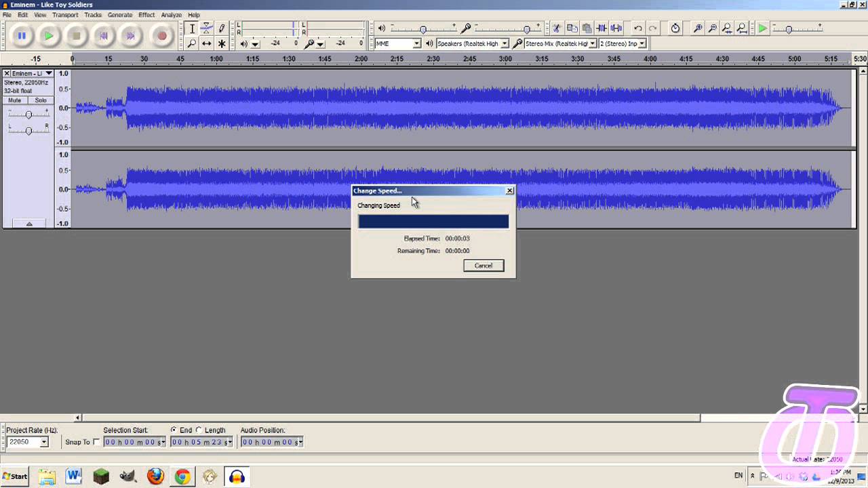Open Firefox from the taskbar
Screen dimensions: 868x488
155,476
